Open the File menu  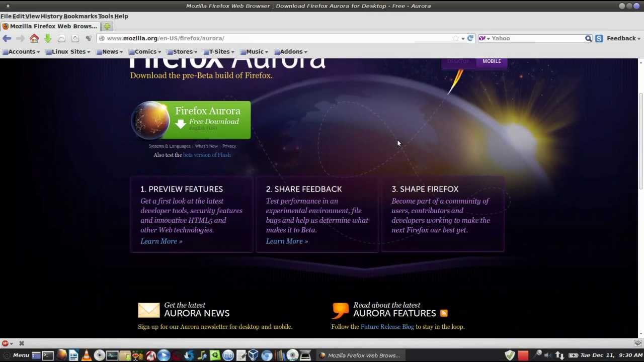coord(6,16)
